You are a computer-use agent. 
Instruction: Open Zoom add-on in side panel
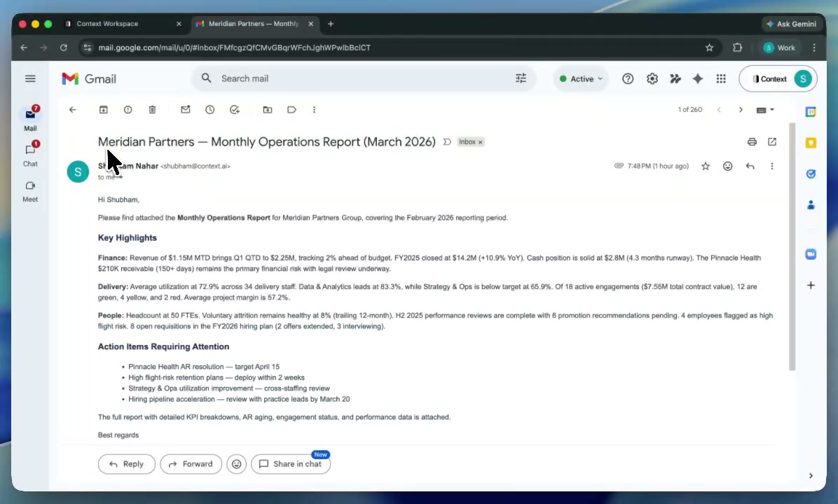point(811,254)
